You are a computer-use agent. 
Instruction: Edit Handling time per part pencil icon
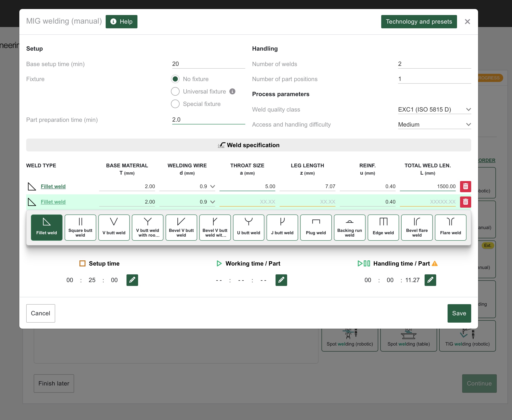(x=430, y=280)
